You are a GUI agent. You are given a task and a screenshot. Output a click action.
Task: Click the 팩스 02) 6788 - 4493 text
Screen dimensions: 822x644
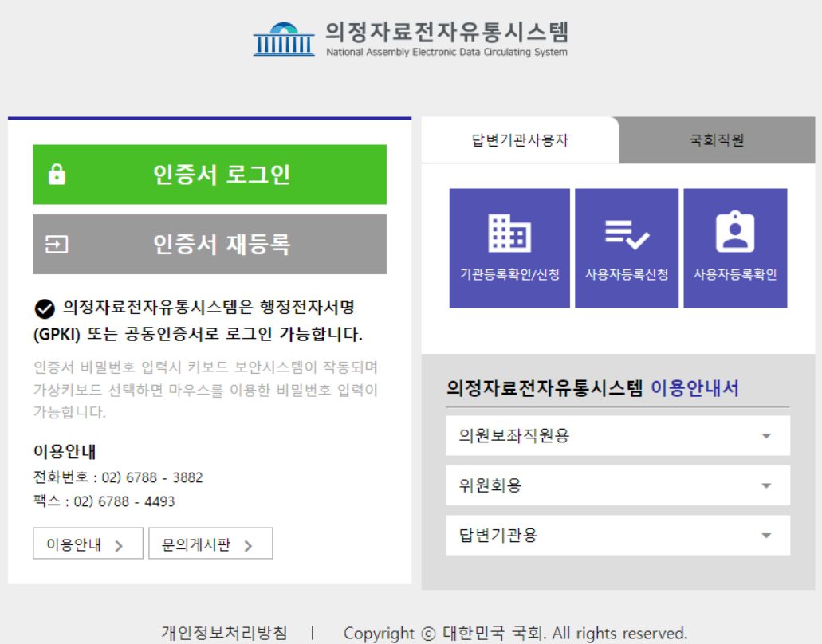104,502
